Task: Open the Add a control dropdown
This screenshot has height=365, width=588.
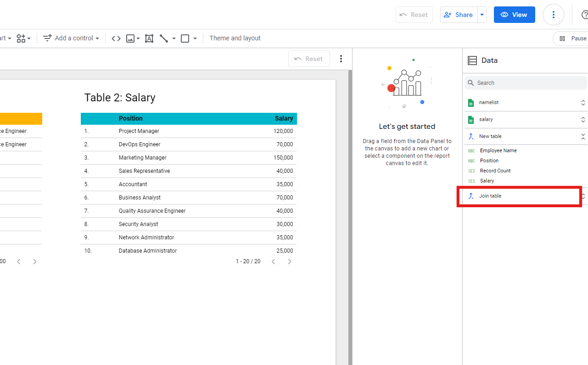Action: click(71, 39)
